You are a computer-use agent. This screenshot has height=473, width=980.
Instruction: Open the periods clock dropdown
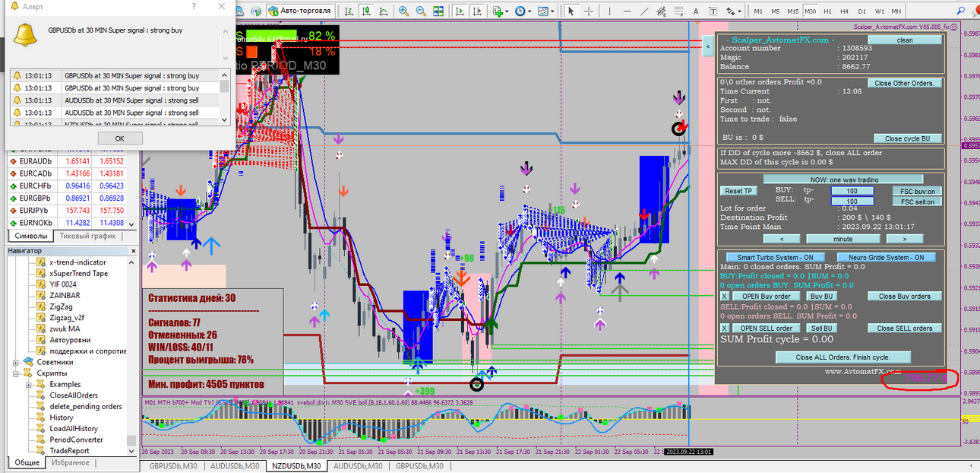tap(523, 11)
